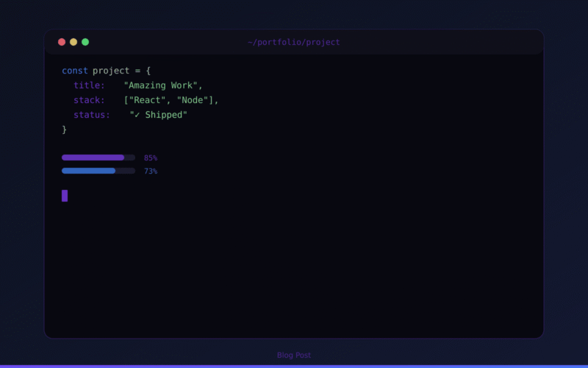Viewport: 588px width, 368px height.
Task: Click the 'status:' property key
Action: [x=92, y=115]
